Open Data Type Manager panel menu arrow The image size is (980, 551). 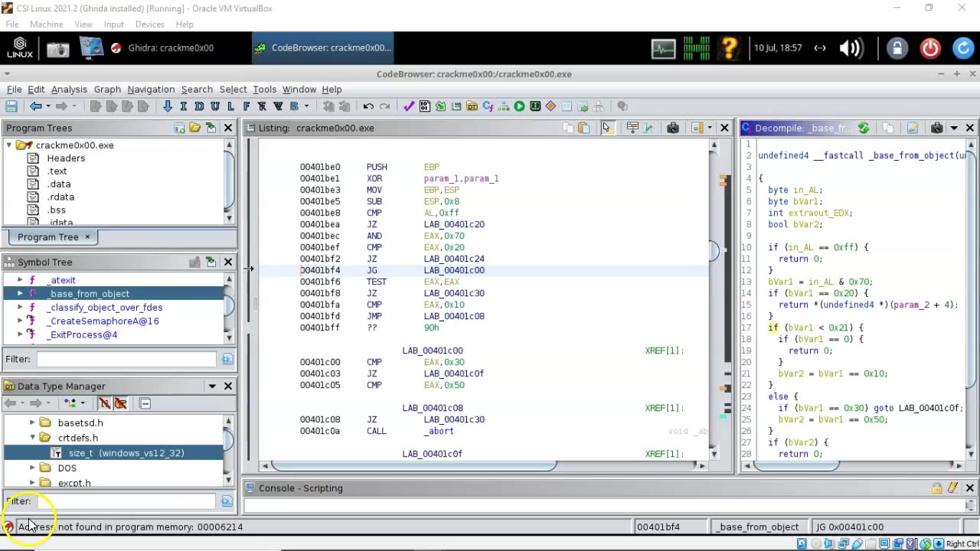click(x=212, y=386)
